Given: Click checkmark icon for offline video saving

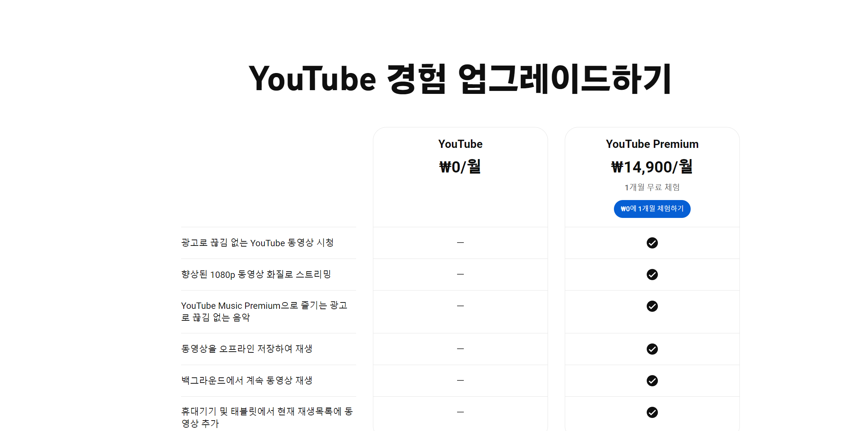Looking at the screenshot, I should 652,349.
